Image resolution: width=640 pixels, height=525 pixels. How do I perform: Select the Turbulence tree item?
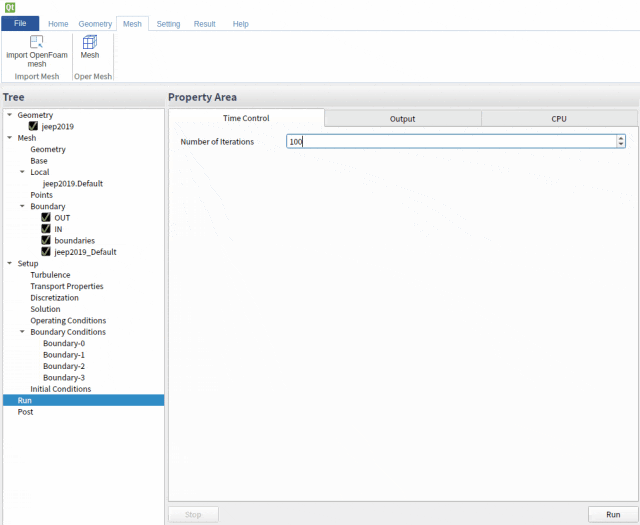50,275
